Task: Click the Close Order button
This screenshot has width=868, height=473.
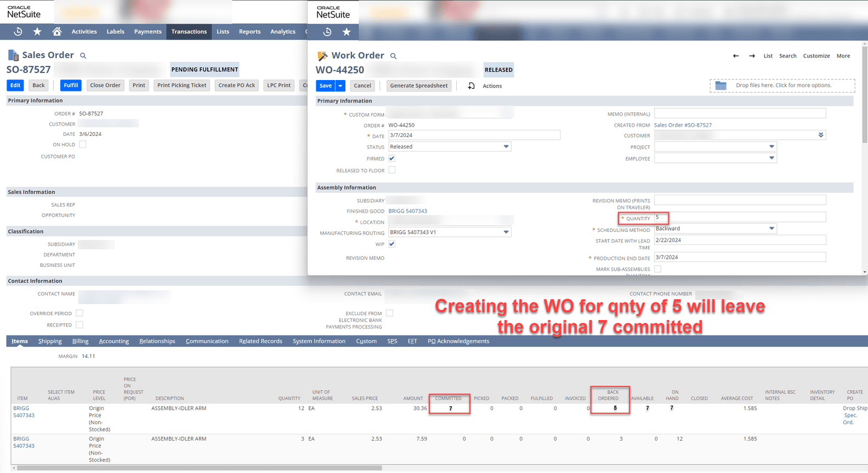Action: [105, 86]
